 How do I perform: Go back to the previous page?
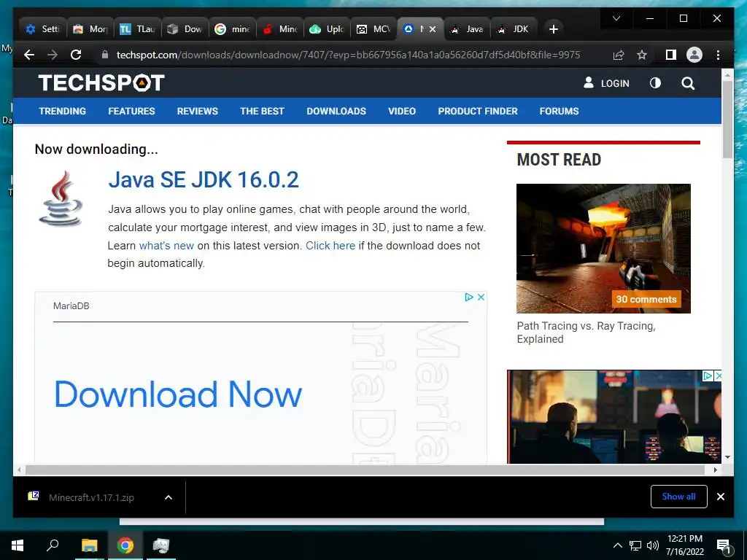(29, 55)
